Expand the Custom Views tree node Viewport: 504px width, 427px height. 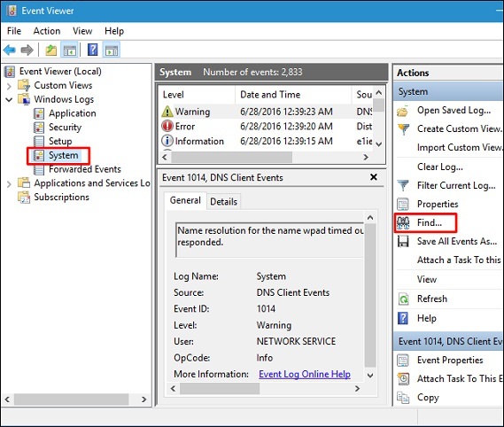click(9, 86)
